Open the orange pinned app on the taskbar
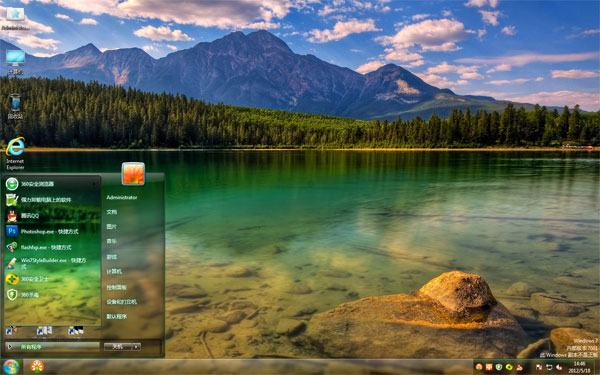The height and width of the screenshot is (375, 600). (37, 367)
